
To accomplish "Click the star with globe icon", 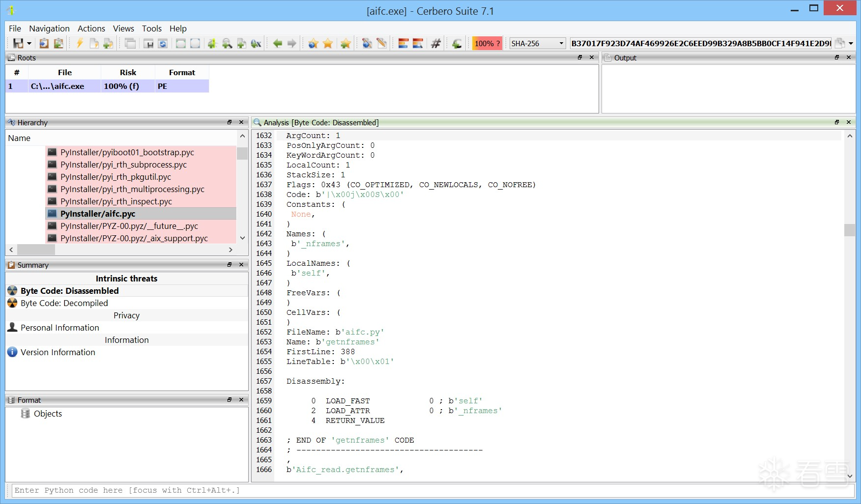I will pyautogui.click(x=313, y=44).
